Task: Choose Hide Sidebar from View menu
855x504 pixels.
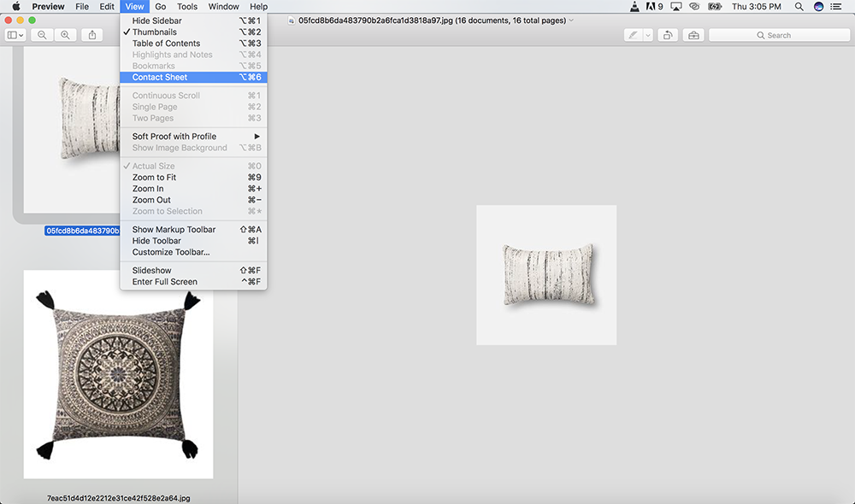Action: 193,21
